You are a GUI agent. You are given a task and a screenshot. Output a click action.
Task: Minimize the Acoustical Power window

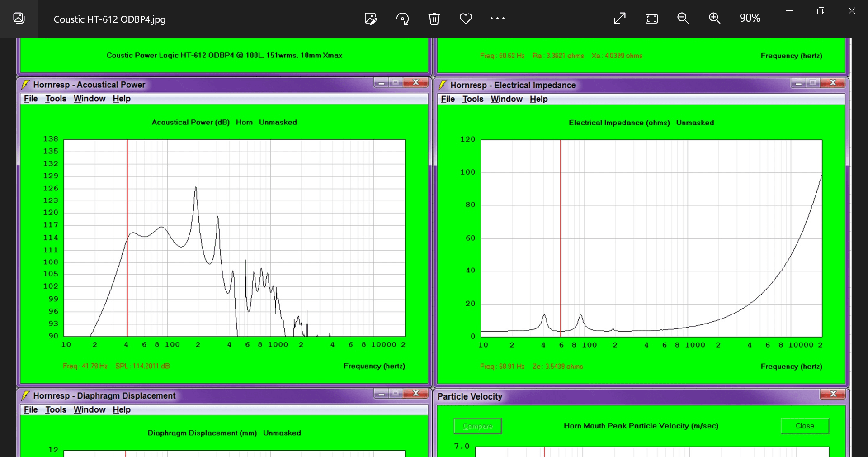click(x=381, y=82)
